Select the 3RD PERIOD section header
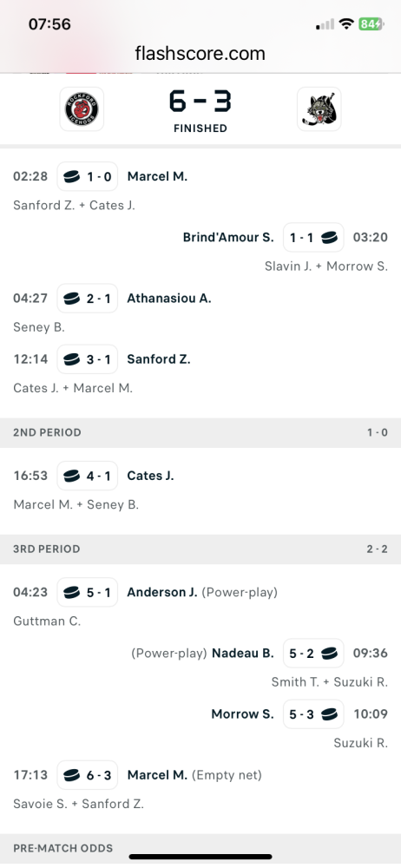The image size is (401, 868). click(200, 549)
